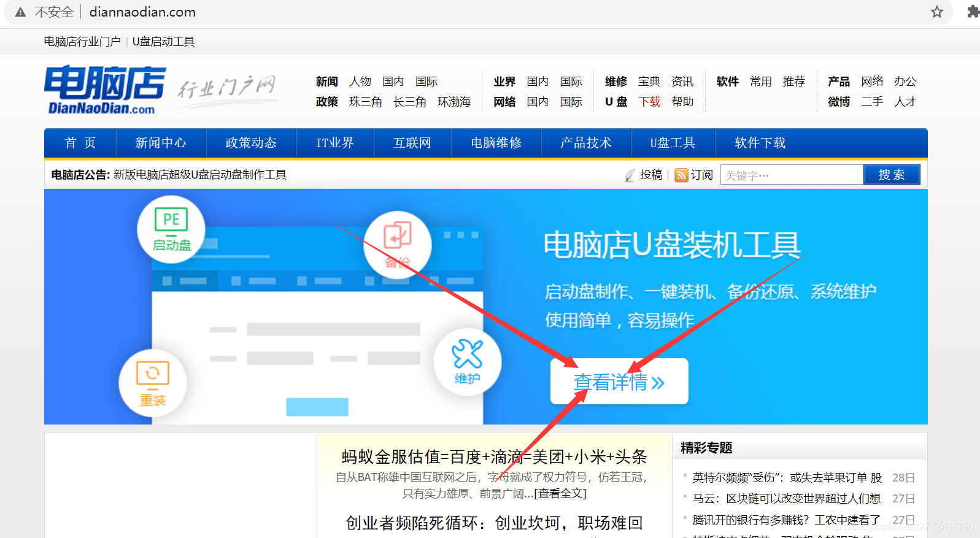Click the 宝典 link beside 维修
This screenshot has height=538, width=980.
[x=649, y=82]
